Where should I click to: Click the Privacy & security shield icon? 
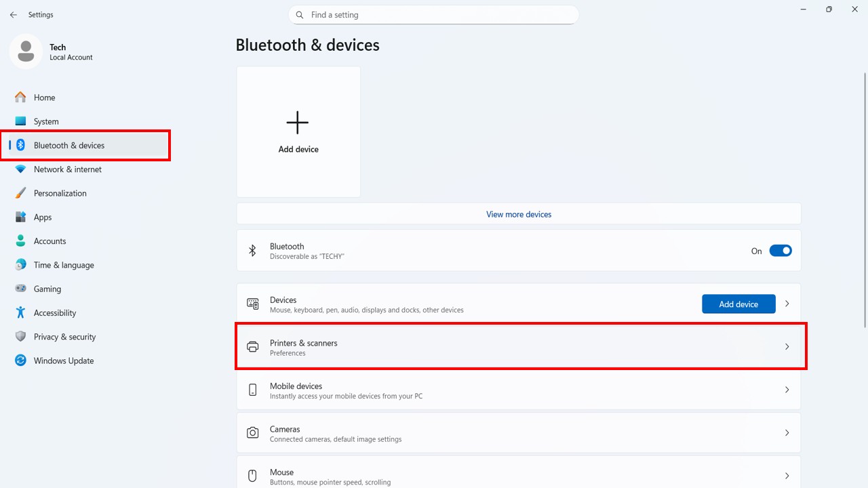(20, 337)
